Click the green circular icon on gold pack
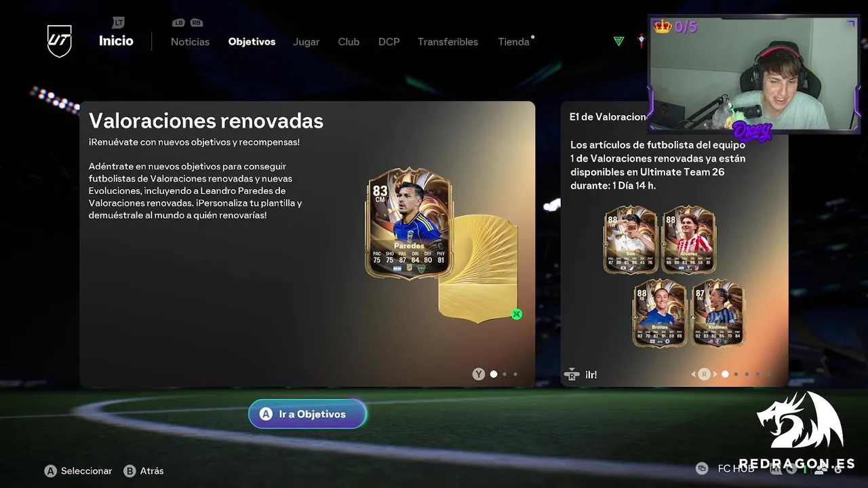This screenshot has height=488, width=868. click(517, 314)
